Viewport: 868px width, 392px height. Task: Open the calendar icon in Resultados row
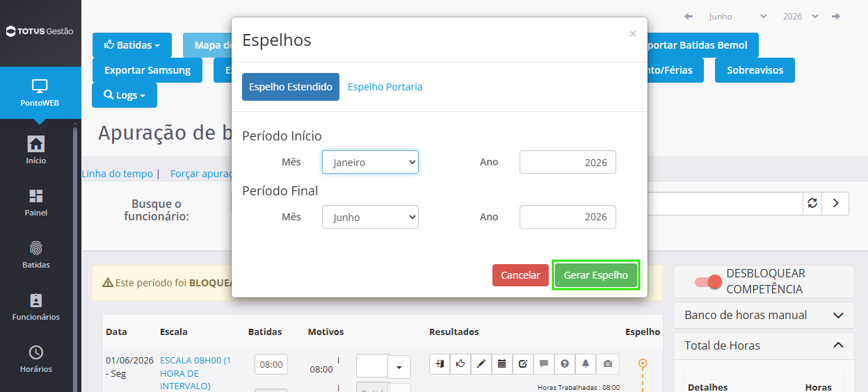pos(502,364)
